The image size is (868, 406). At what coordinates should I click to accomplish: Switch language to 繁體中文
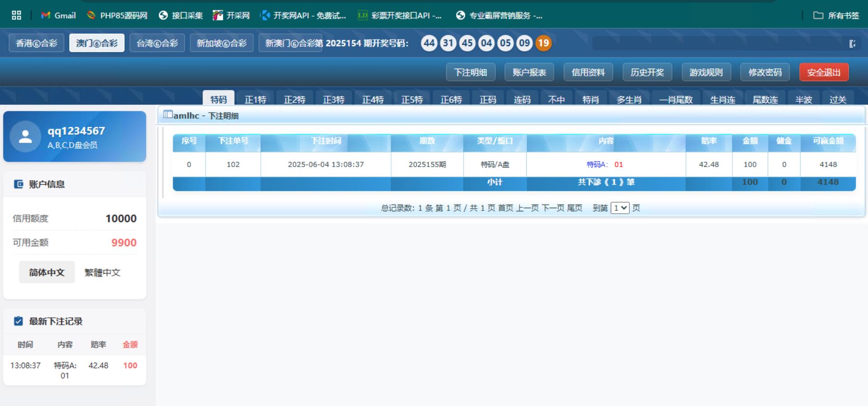coord(103,272)
